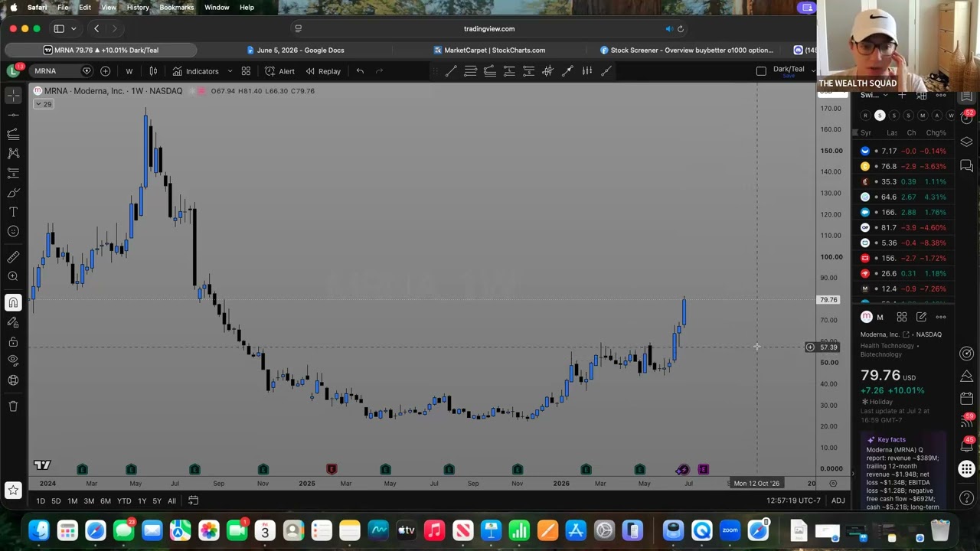Pick the long position tool in favorites bar
Screen dimensions: 980x551
[509, 71]
